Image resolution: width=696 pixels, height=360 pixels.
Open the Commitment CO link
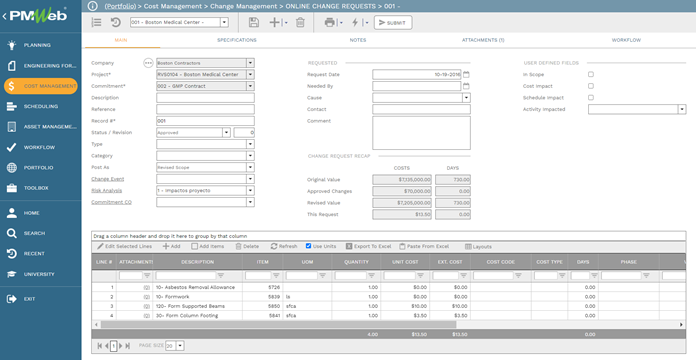(x=111, y=202)
